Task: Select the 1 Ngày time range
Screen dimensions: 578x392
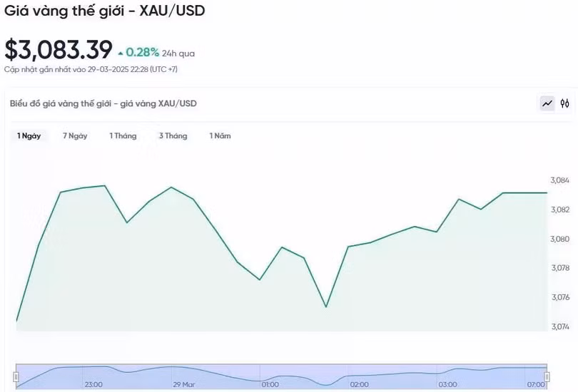Action: pos(29,136)
